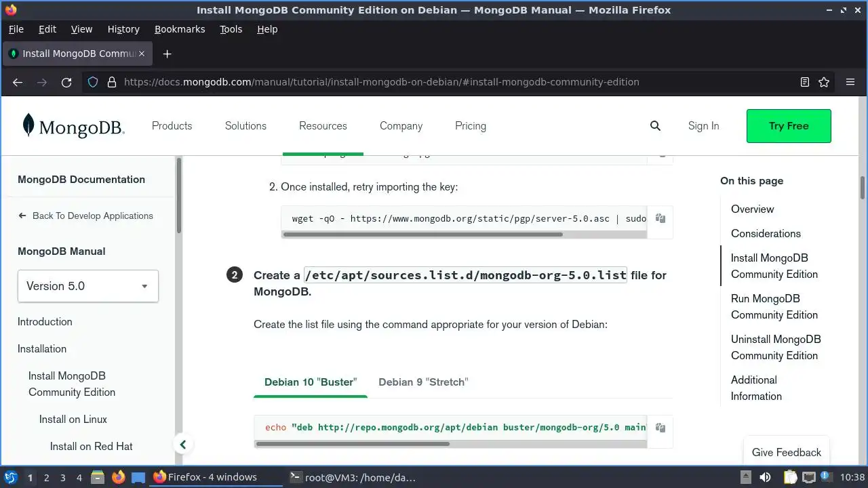Jump to Uninstall MongoDB Community Edition section

click(x=776, y=348)
